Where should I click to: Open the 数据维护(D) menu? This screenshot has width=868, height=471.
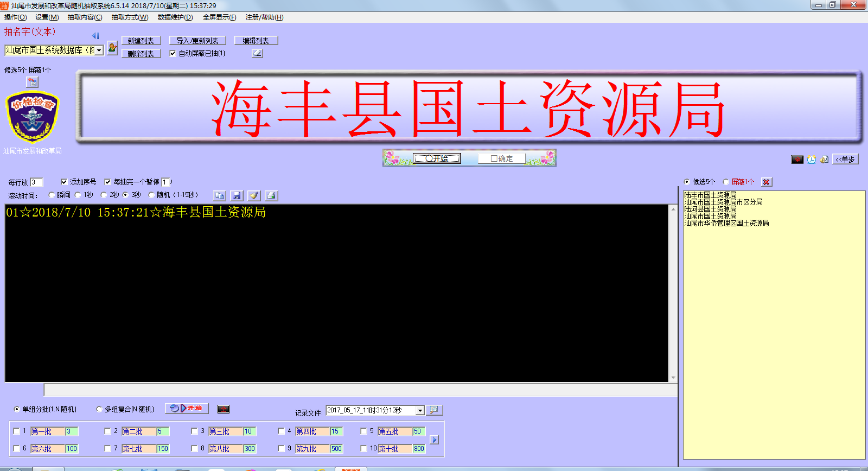click(x=175, y=17)
